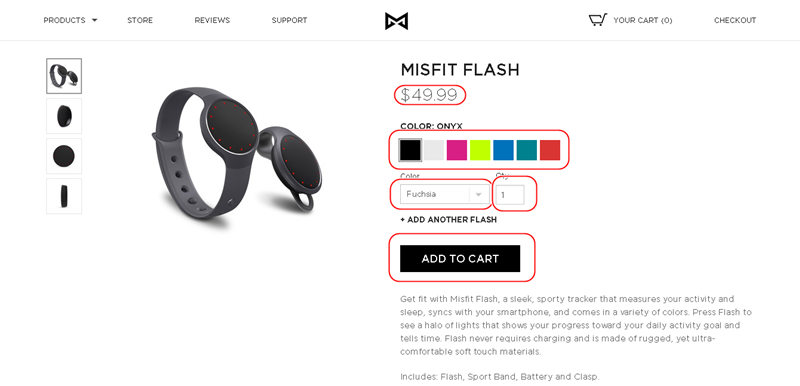View the front-facing tracker disc thumbnail
Screen dimensions: 800x386
64,156
